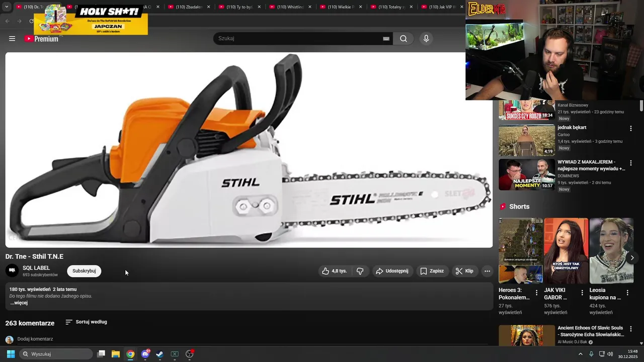Open the 'SUKCES CZY RODZINA' video thumbnail

tap(527, 110)
